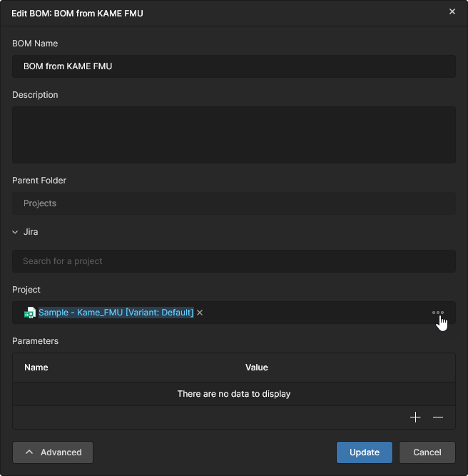Collapse the Jira section chevron

15,232
